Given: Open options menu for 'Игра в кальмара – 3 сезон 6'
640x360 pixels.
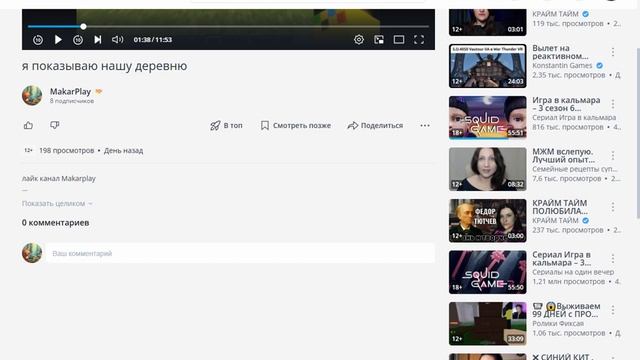Looking at the screenshot, I should click(x=613, y=104).
